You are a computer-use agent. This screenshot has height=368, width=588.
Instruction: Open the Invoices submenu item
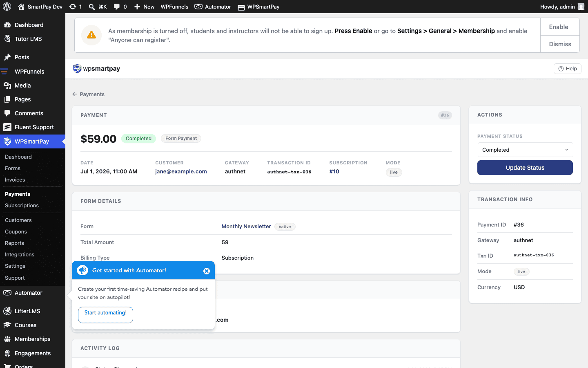15,180
